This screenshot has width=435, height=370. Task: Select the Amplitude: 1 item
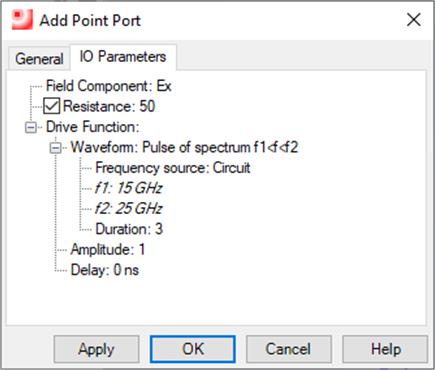coord(108,250)
